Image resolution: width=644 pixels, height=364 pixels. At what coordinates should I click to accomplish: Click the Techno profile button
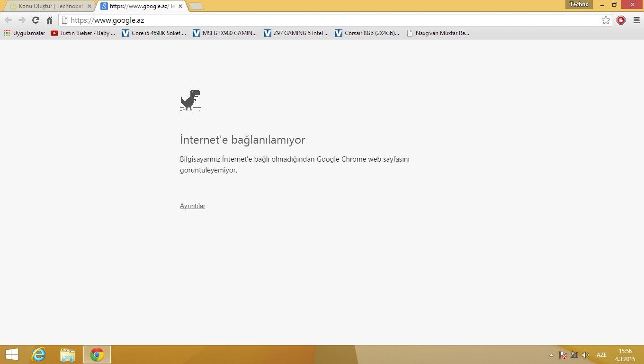pyautogui.click(x=579, y=4)
